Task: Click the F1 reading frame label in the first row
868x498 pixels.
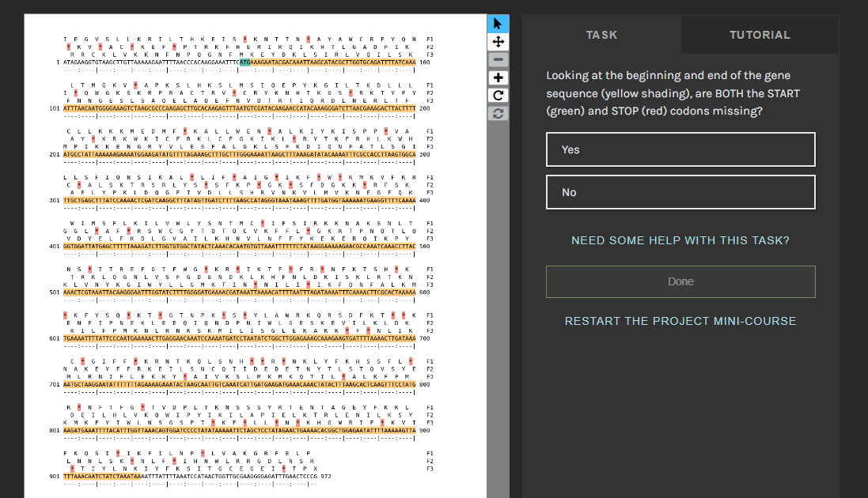Action: click(x=430, y=39)
